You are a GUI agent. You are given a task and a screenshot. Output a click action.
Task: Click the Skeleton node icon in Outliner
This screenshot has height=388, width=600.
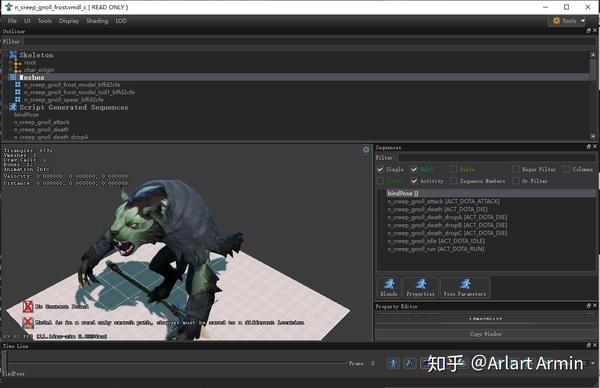pyautogui.click(x=13, y=55)
